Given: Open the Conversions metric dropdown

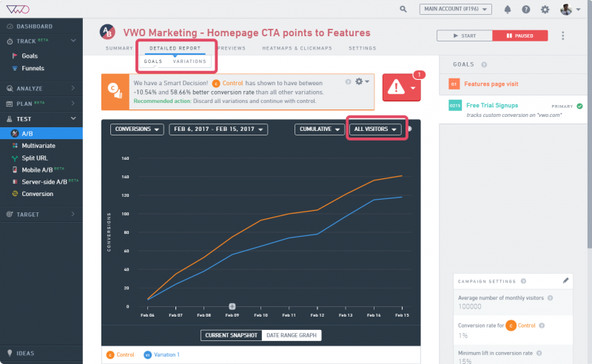Looking at the screenshot, I should tap(137, 129).
